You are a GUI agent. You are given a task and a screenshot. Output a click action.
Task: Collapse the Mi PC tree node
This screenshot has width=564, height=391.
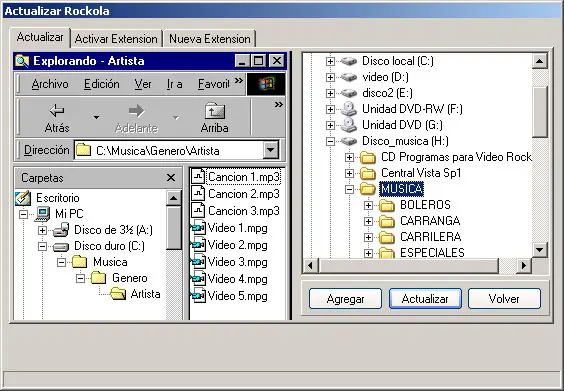click(x=23, y=214)
